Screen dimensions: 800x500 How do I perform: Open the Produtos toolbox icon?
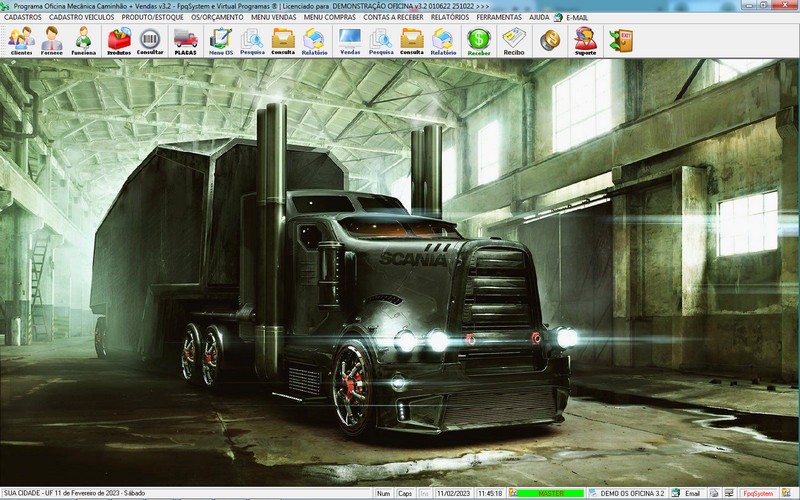tap(119, 41)
